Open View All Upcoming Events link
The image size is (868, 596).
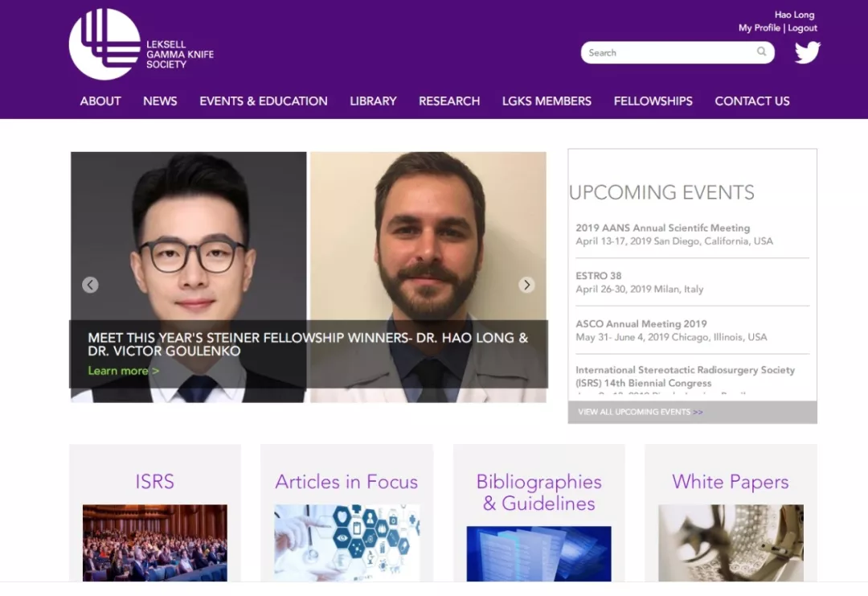[x=641, y=412]
